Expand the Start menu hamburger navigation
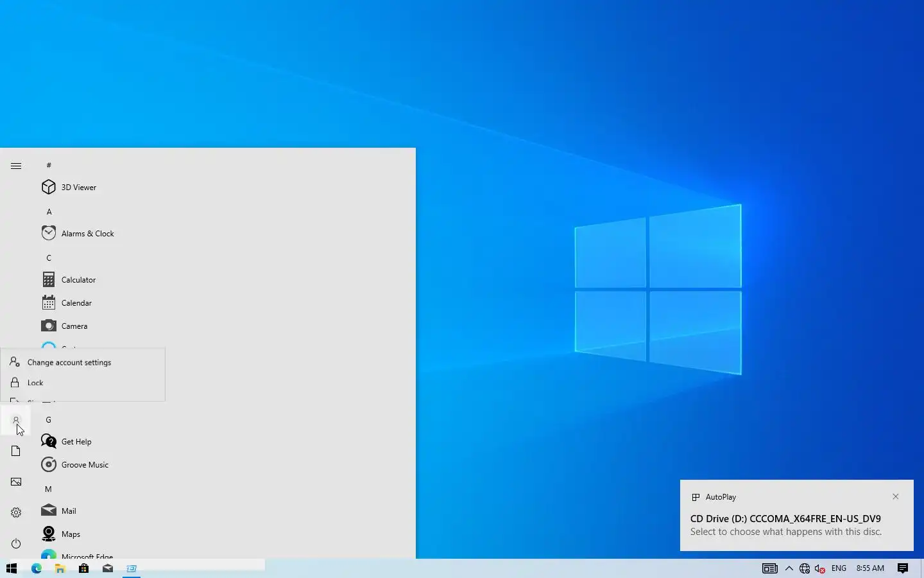This screenshot has width=924, height=578. coord(16,166)
